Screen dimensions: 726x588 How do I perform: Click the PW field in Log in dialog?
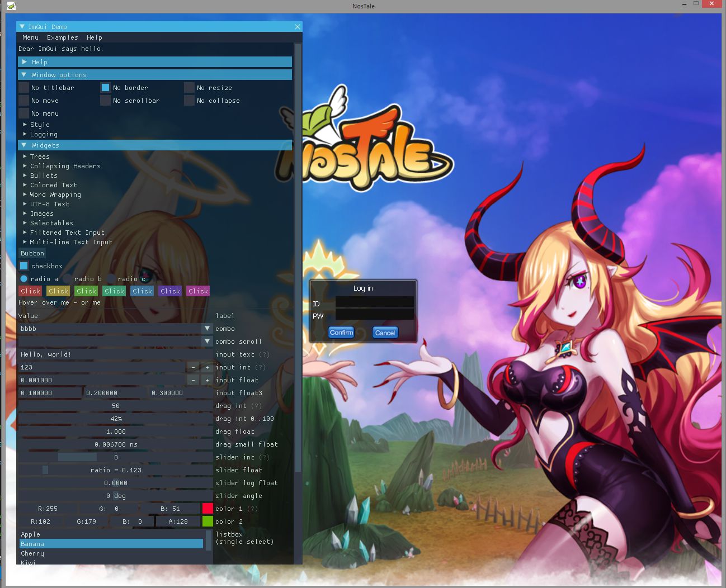[375, 315]
